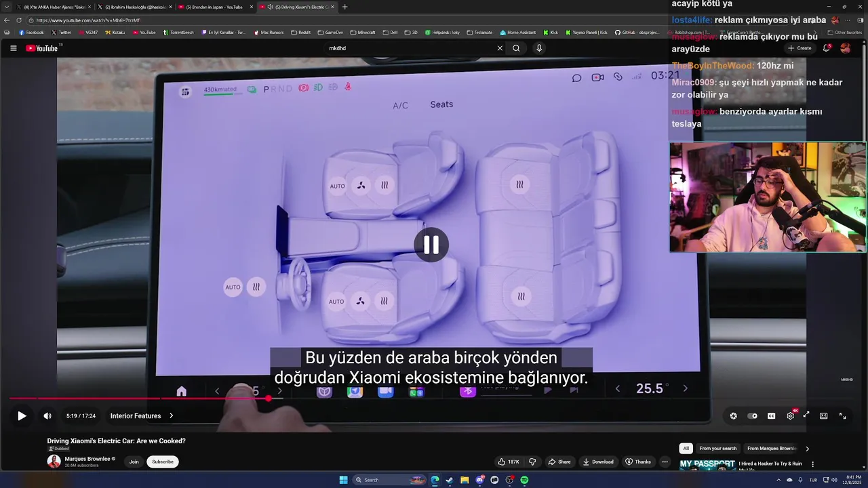
Task: Open Facebook bookmark
Action: tap(31, 32)
